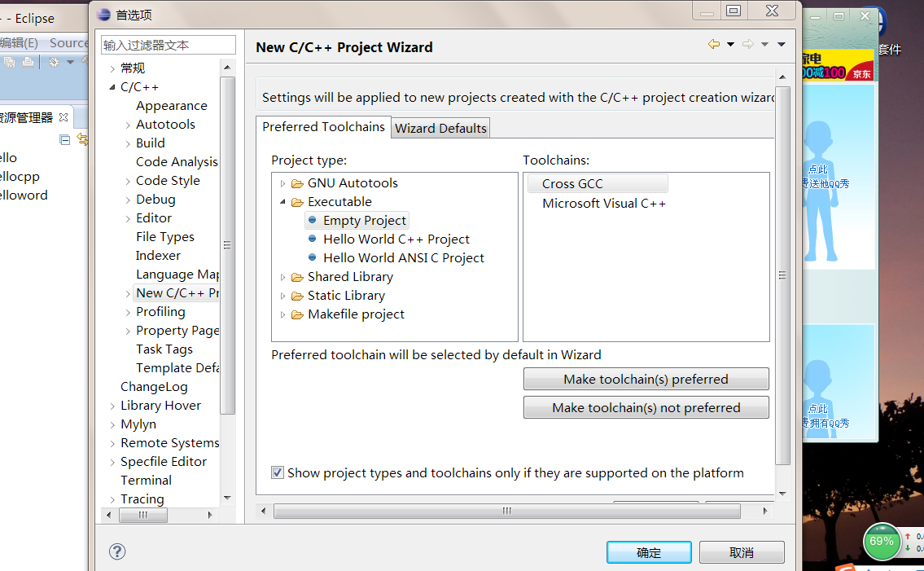Click Hello World ANSI C Project bullet icon

click(313, 257)
